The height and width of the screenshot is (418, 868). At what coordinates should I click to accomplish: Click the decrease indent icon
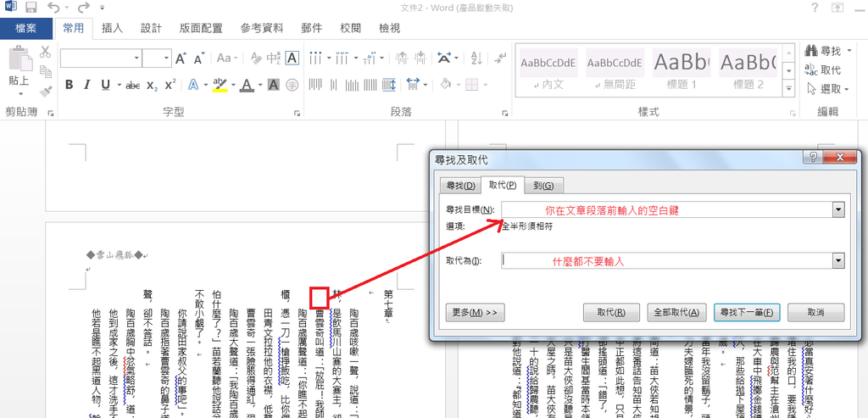click(x=401, y=58)
